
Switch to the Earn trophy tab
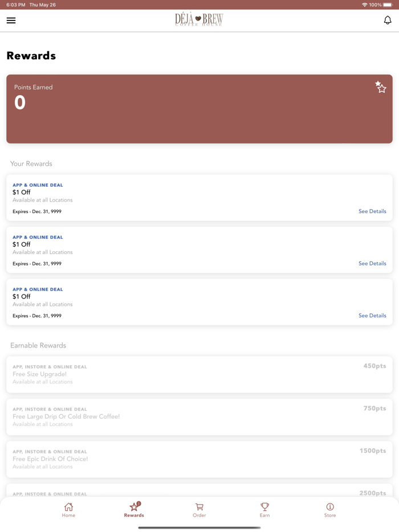click(264, 509)
